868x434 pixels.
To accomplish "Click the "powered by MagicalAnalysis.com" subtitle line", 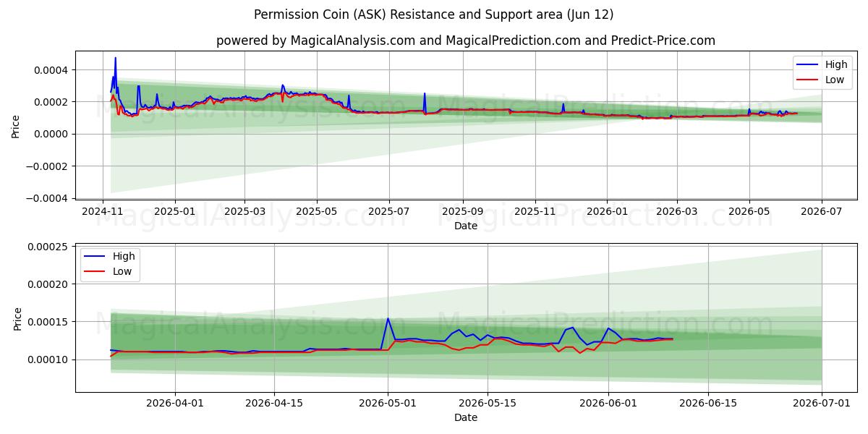I will click(466, 41).
